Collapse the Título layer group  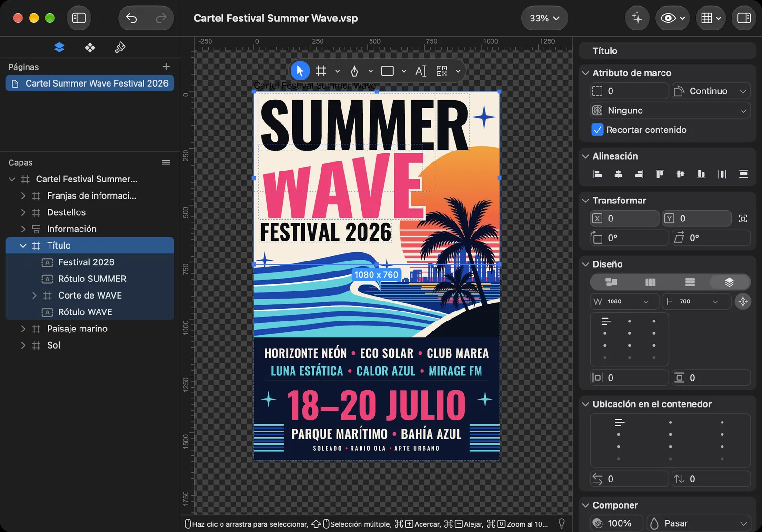coord(23,246)
